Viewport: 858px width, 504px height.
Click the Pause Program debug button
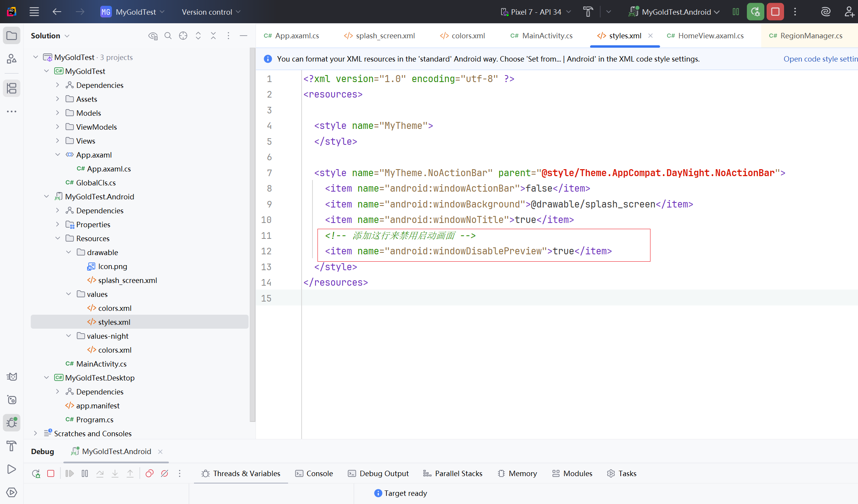85,473
